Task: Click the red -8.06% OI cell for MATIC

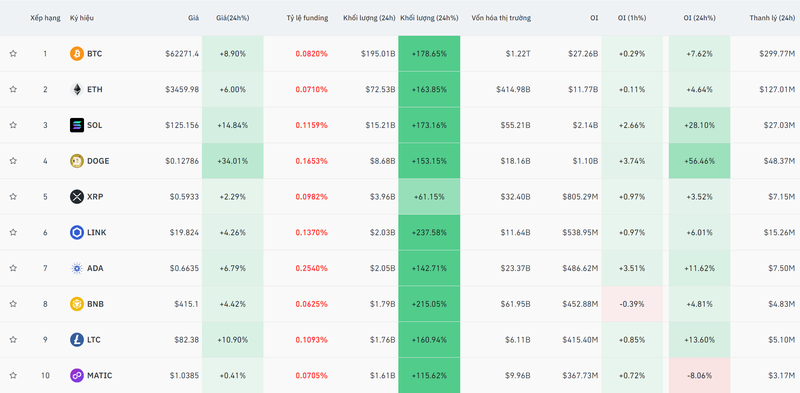Action: click(x=699, y=375)
